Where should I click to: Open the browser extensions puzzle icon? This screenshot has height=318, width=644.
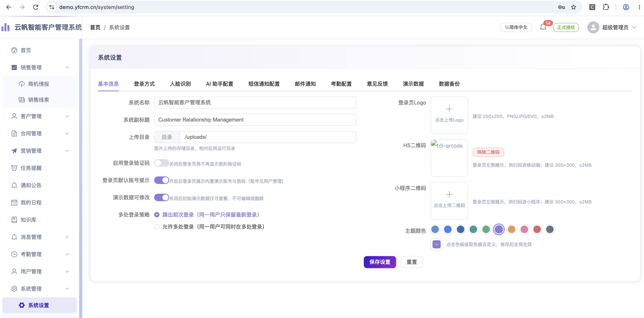(606, 7)
